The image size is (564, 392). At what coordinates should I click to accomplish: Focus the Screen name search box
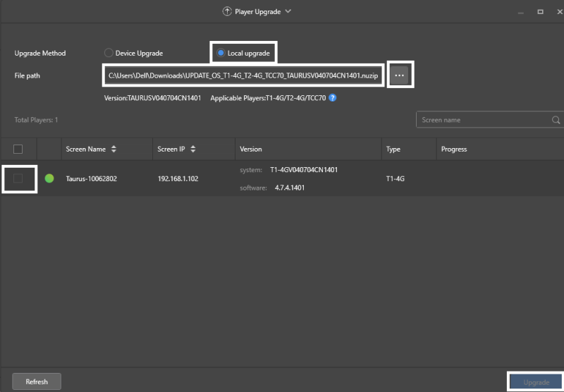tap(483, 120)
